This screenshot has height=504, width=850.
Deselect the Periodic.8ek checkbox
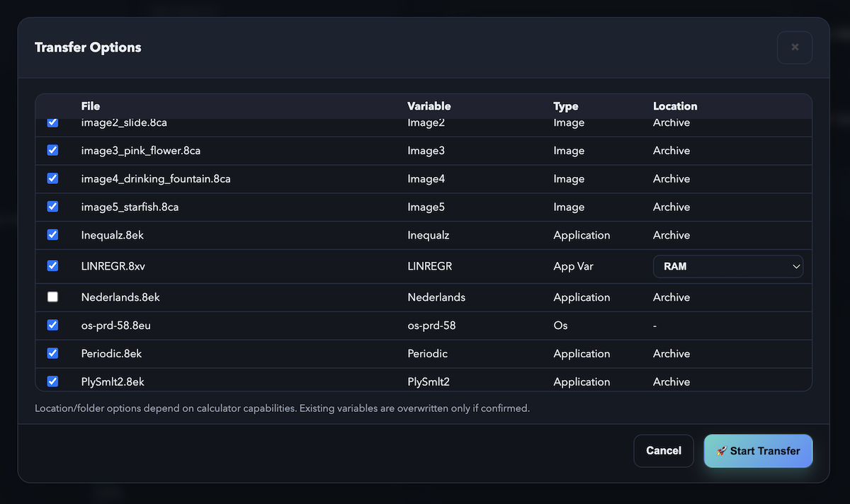pos(52,353)
